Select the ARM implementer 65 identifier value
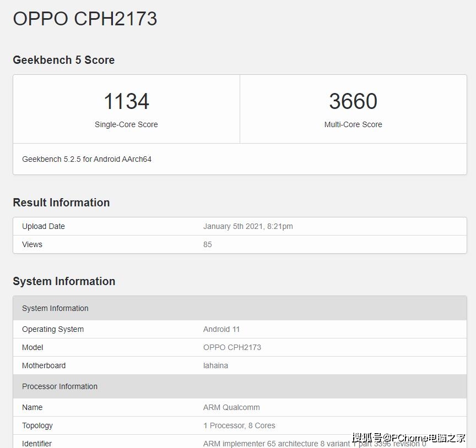Image resolution: width=476 pixels, height=448 pixels. pyautogui.click(x=315, y=444)
